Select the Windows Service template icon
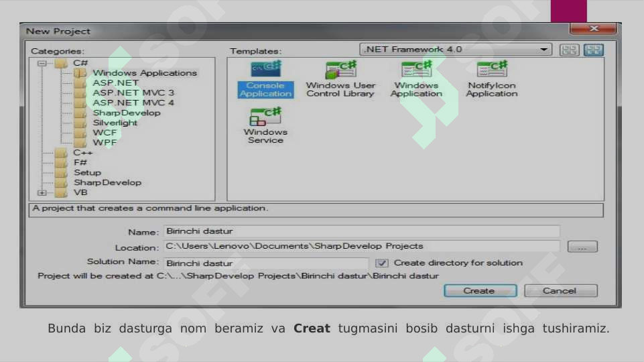This screenshot has width=644, height=362. point(266,116)
